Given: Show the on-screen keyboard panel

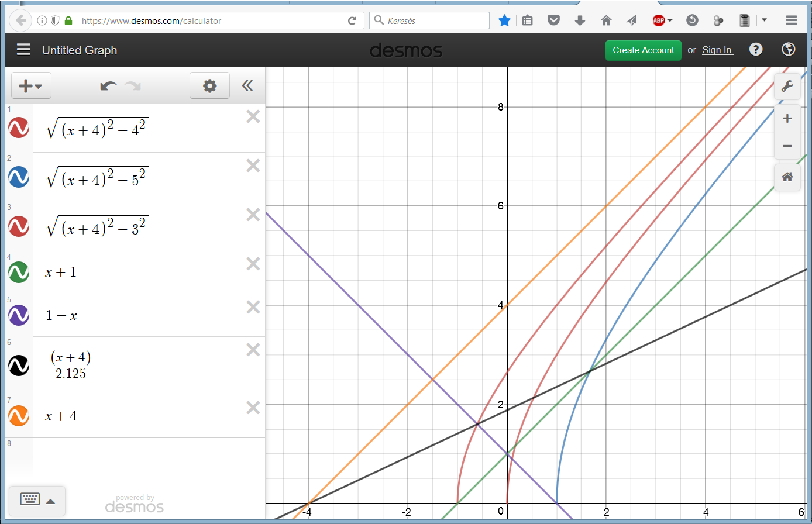Looking at the screenshot, I should point(37,500).
